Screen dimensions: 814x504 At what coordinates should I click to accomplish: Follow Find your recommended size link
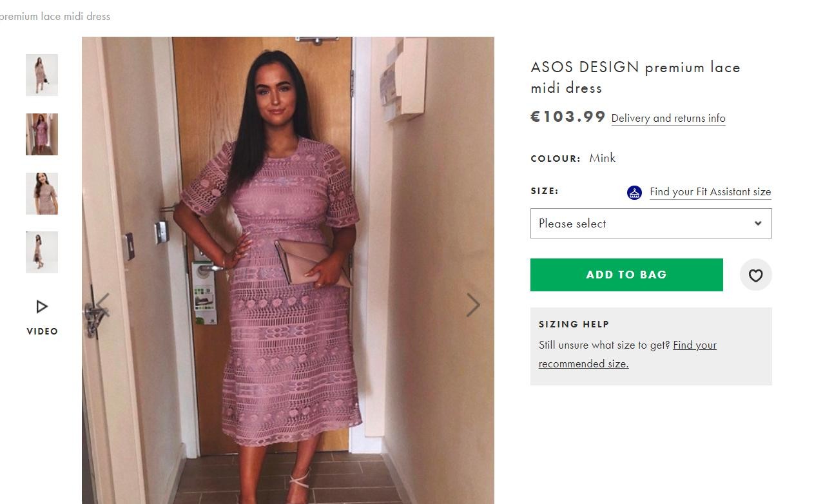tap(628, 354)
